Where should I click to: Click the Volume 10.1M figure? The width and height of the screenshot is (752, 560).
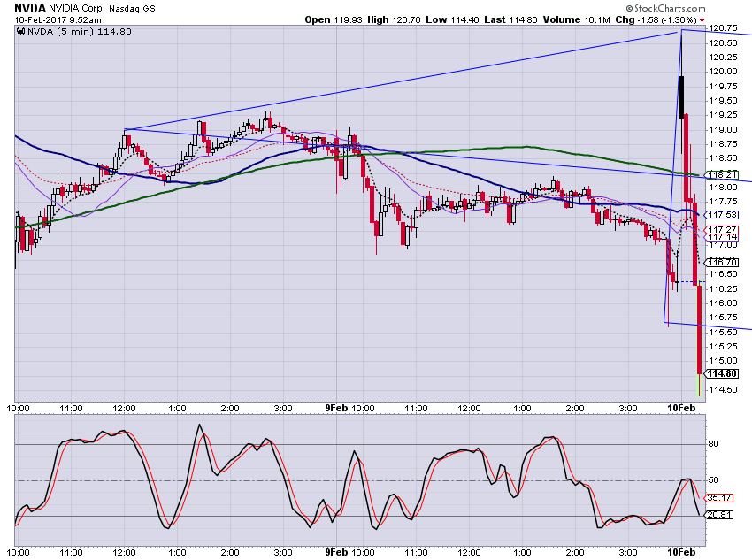[577, 20]
